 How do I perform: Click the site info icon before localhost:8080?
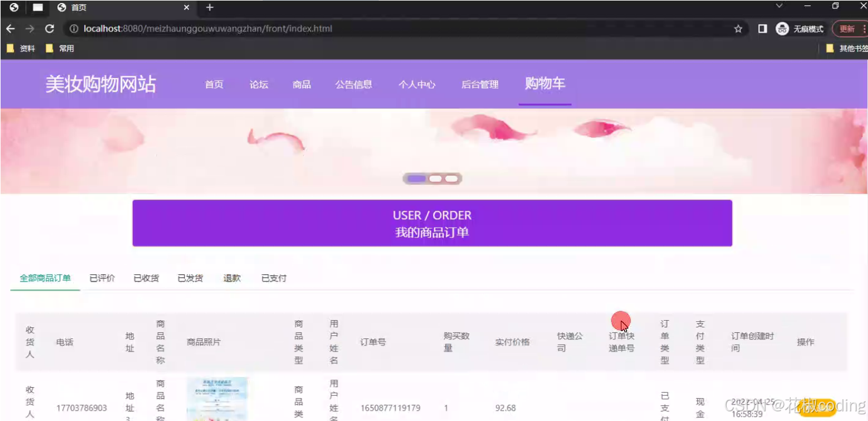click(72, 28)
